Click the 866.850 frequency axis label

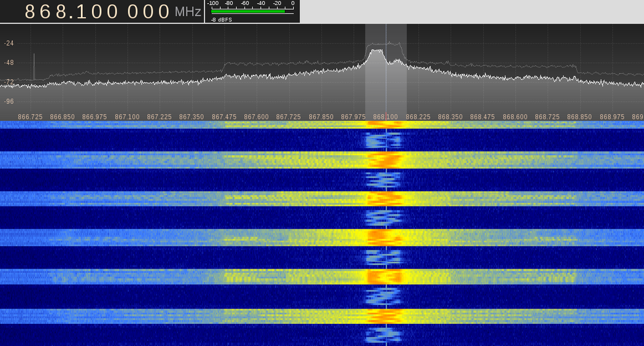63,117
